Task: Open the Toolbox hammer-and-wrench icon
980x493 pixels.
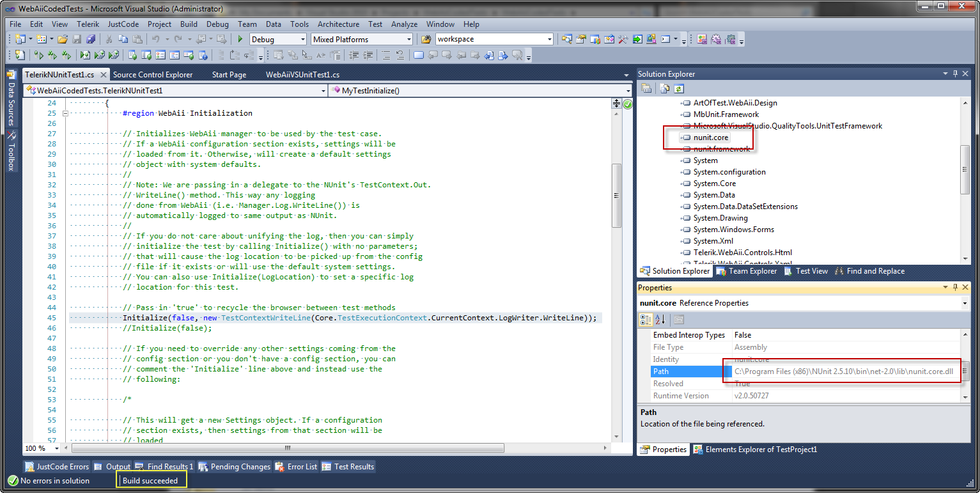Action: (623, 39)
